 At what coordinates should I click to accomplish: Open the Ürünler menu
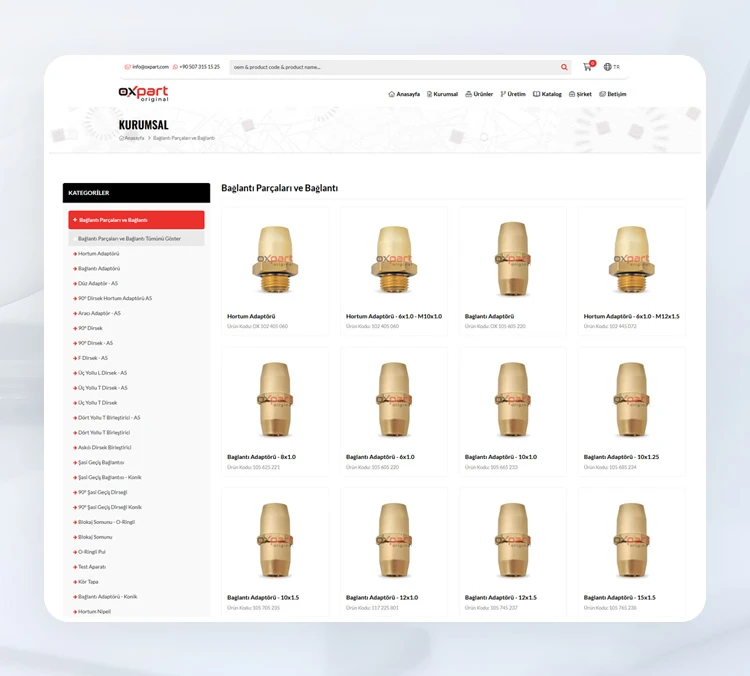[x=482, y=94]
